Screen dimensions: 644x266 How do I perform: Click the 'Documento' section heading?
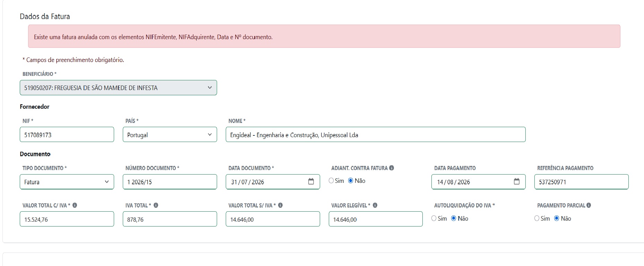pos(35,154)
